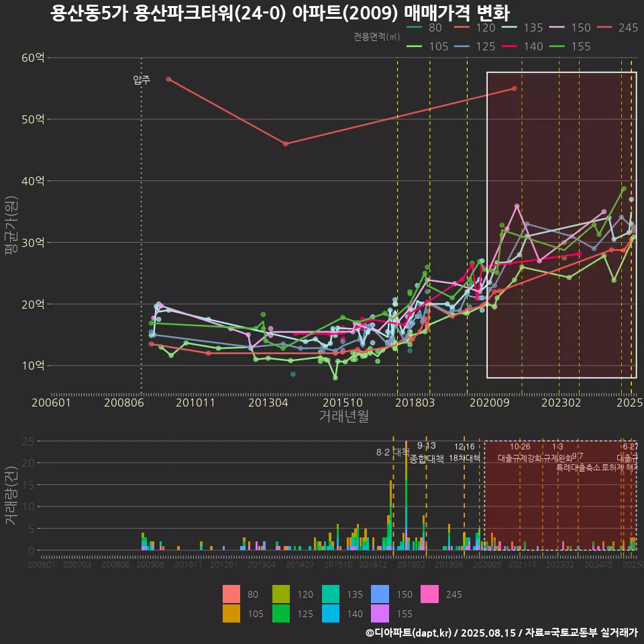Click 200908 on volume chart x-axis
Viewport: 644px width, 644px height.
tap(150, 564)
